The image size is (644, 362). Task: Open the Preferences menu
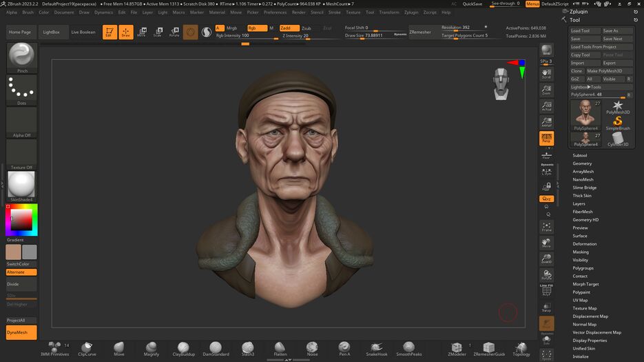pos(276,12)
